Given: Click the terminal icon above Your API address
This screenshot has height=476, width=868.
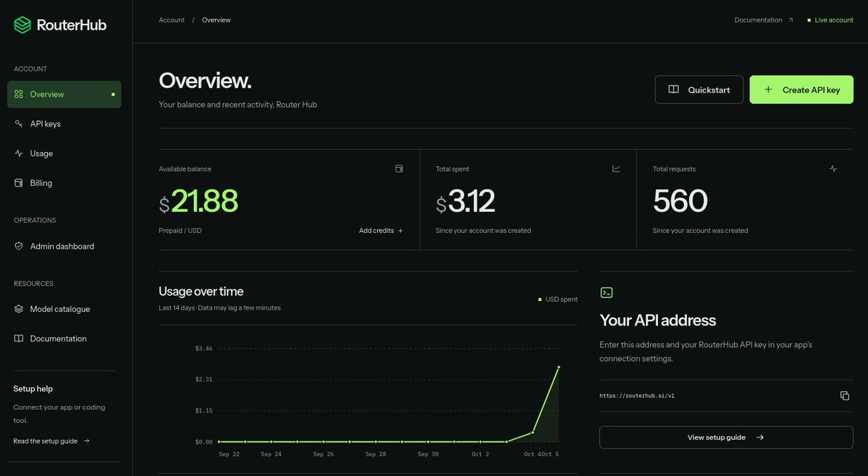Looking at the screenshot, I should pyautogui.click(x=607, y=293).
